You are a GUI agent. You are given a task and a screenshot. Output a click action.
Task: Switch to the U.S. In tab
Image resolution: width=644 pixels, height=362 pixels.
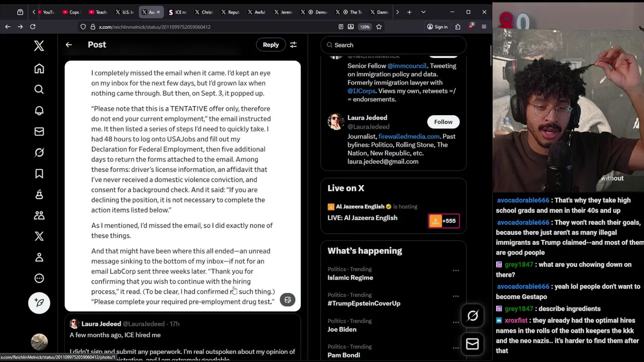[125, 12]
